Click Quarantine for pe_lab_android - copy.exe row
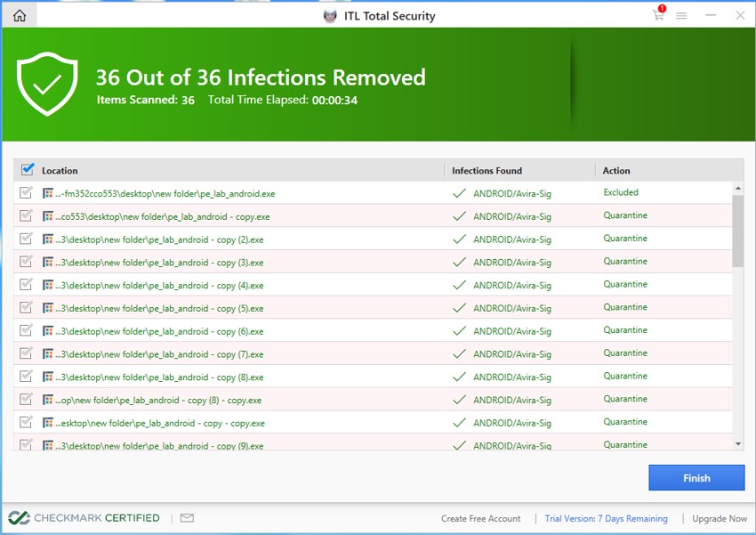Screen dimensions: 756x535 click(625, 215)
